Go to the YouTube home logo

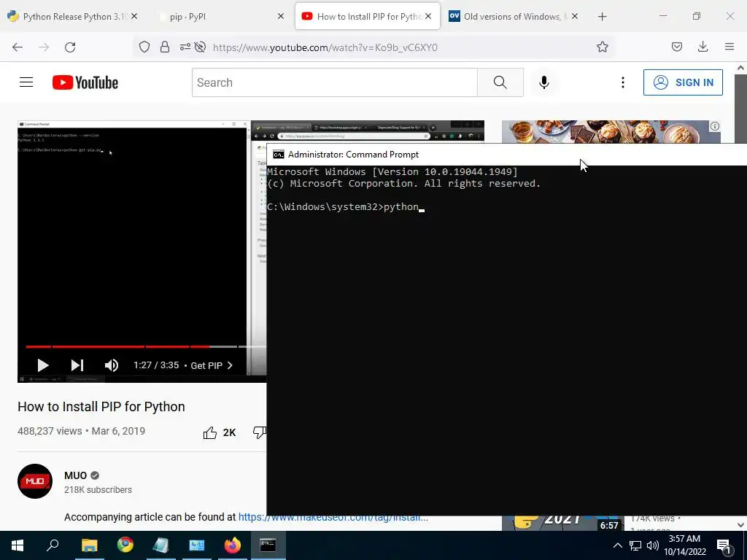85,82
